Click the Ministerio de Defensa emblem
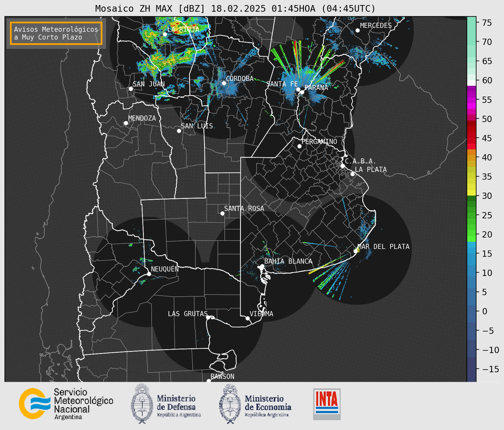Screen dimensions: 504x430 (142, 404)
